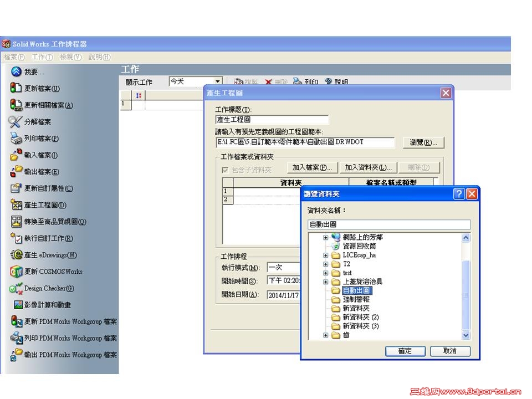Viewport: 532px width, 399px height.
Task: Expand the 齒 folder node
Action: [x=325, y=335]
